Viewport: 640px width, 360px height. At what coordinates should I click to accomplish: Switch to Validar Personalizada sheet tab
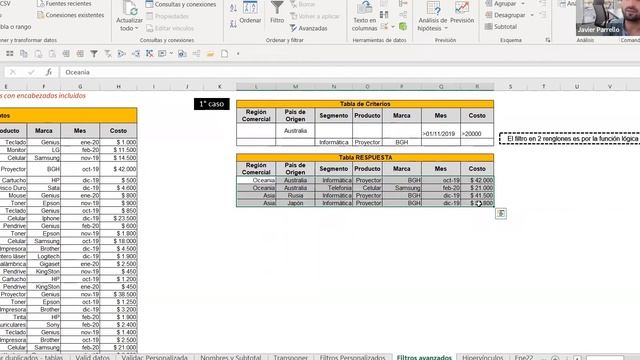pos(155,357)
